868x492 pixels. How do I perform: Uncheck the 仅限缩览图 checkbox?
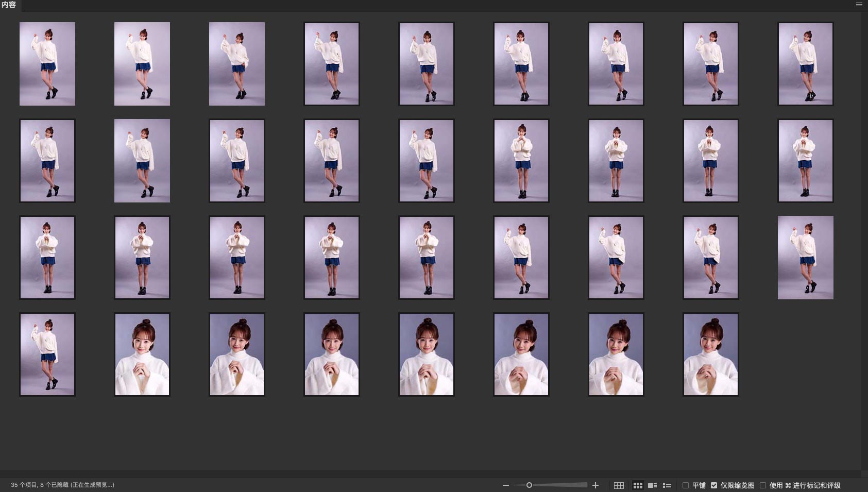coord(714,485)
